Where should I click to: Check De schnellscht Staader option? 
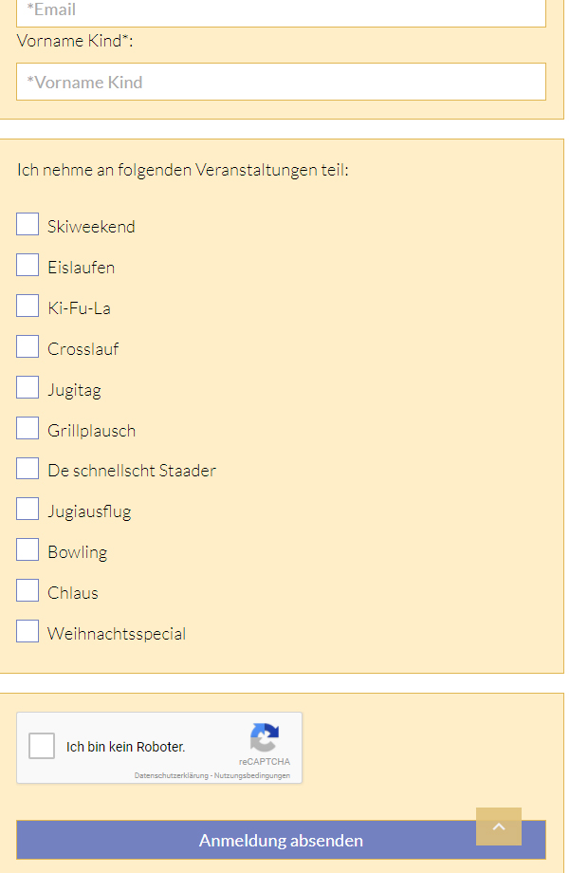tap(28, 468)
